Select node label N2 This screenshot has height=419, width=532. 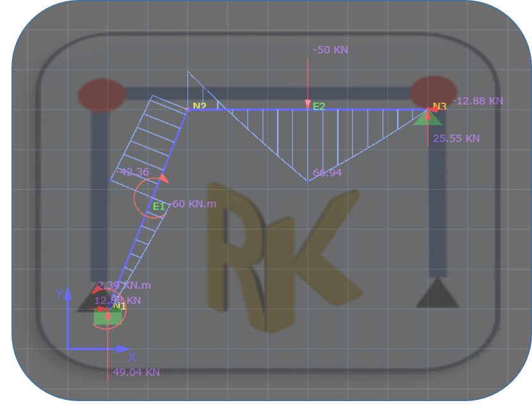199,106
